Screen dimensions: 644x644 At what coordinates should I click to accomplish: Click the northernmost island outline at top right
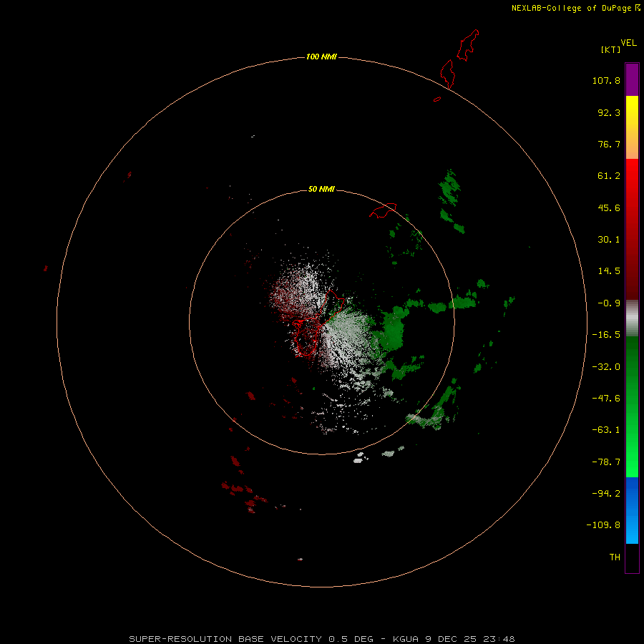[468, 45]
